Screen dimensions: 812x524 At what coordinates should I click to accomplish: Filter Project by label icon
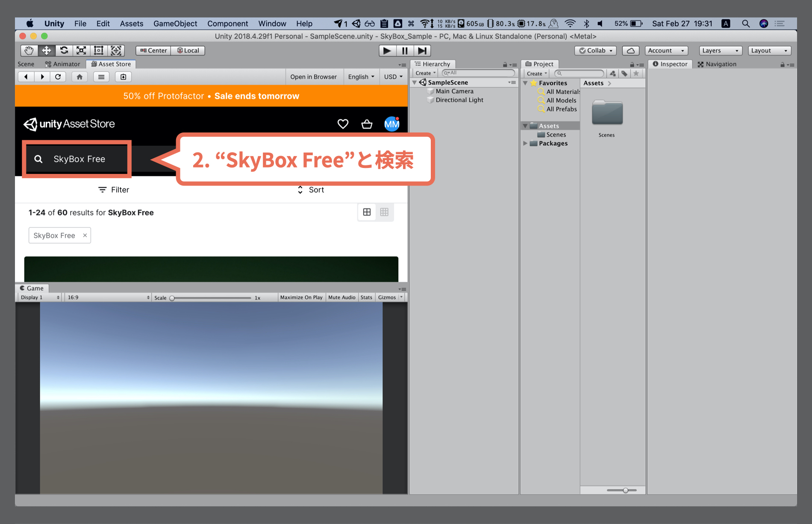click(x=624, y=74)
